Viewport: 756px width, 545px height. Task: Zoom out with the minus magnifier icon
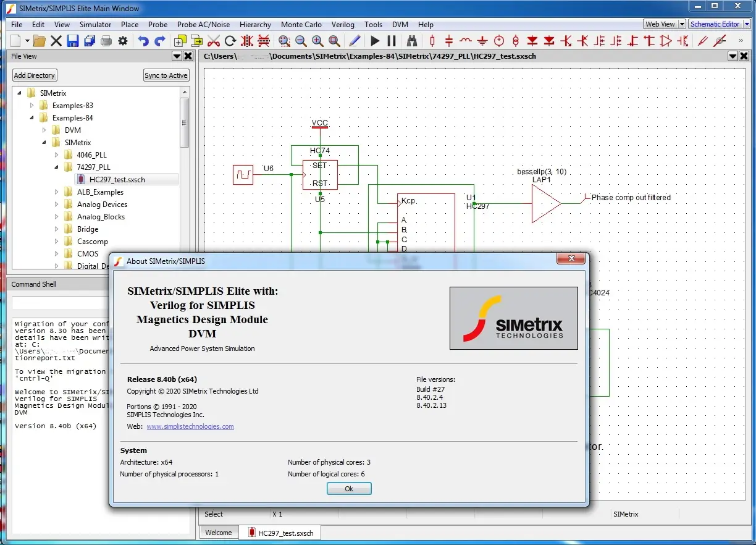(x=301, y=41)
